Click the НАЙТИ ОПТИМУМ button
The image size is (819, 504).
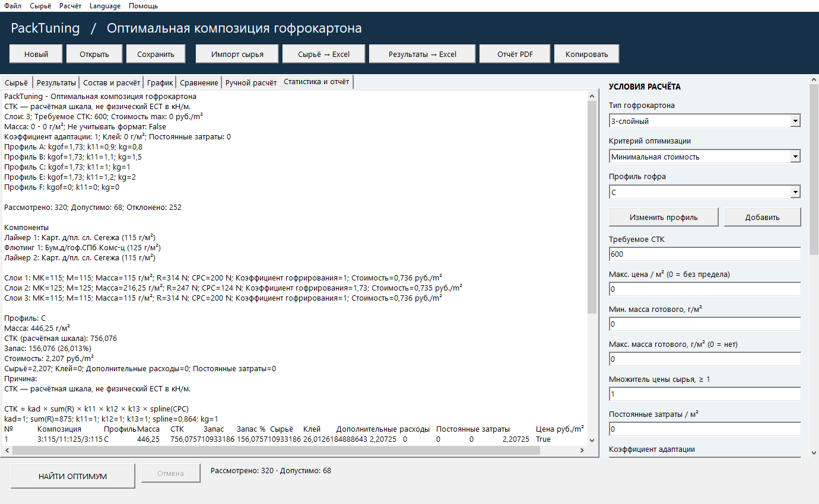(x=73, y=476)
